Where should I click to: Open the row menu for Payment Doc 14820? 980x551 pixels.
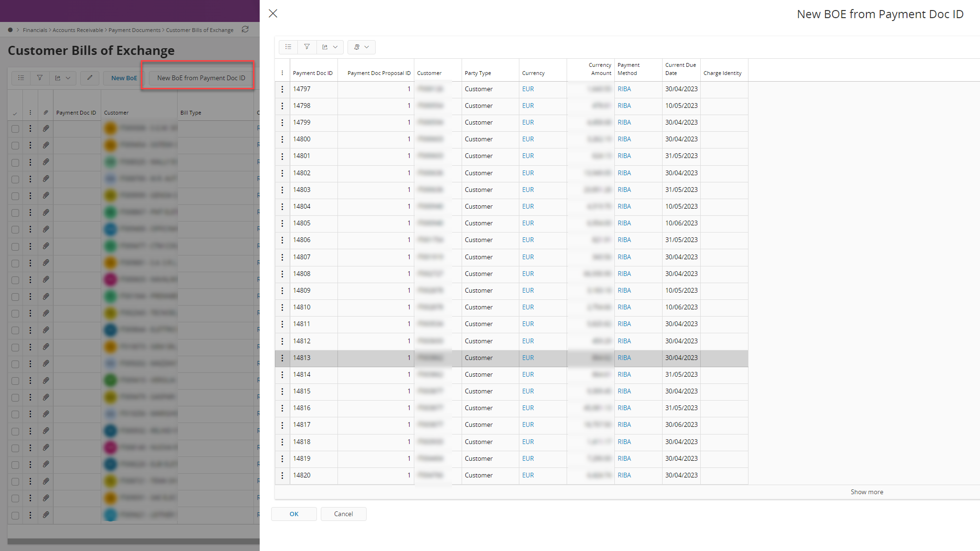click(282, 476)
